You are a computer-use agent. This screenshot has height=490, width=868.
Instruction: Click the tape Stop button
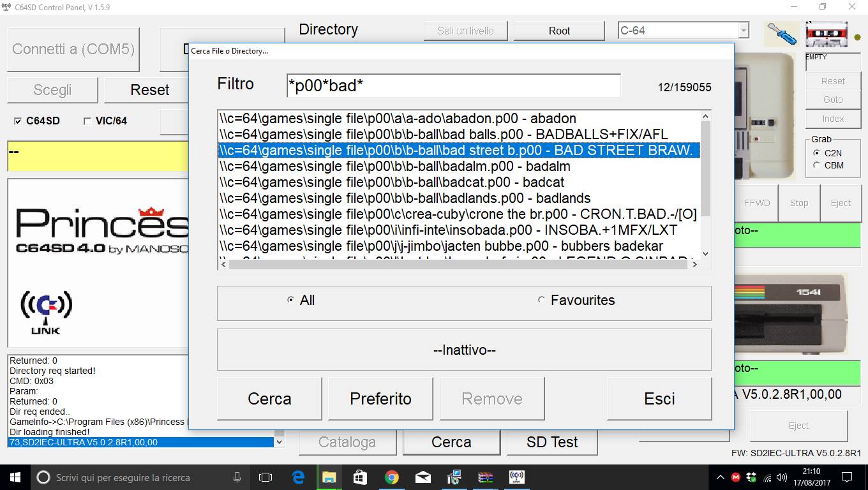click(799, 203)
